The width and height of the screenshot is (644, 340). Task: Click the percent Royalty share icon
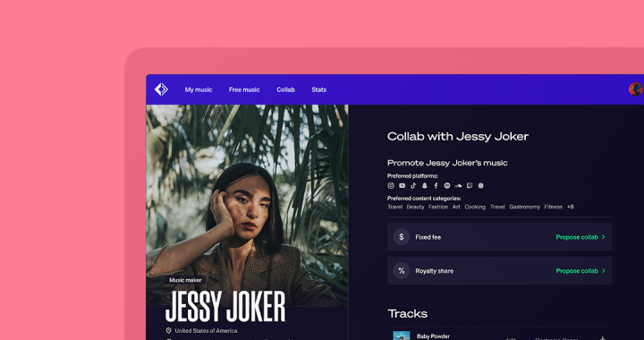[402, 270]
